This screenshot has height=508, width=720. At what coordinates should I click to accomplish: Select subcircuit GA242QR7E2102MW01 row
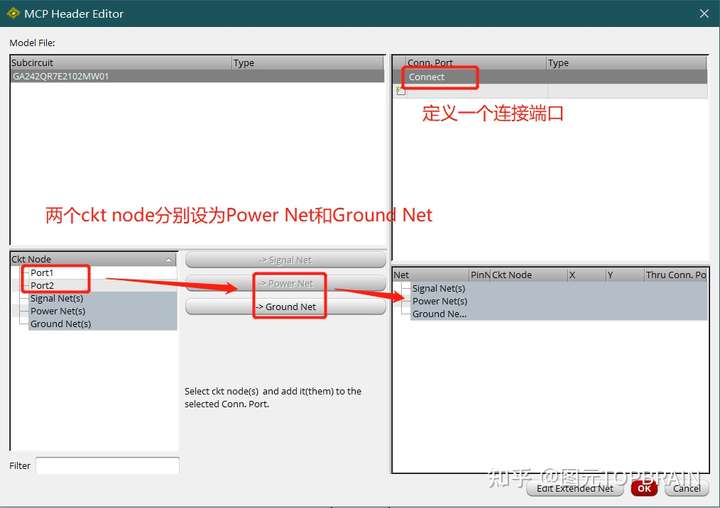(197, 76)
